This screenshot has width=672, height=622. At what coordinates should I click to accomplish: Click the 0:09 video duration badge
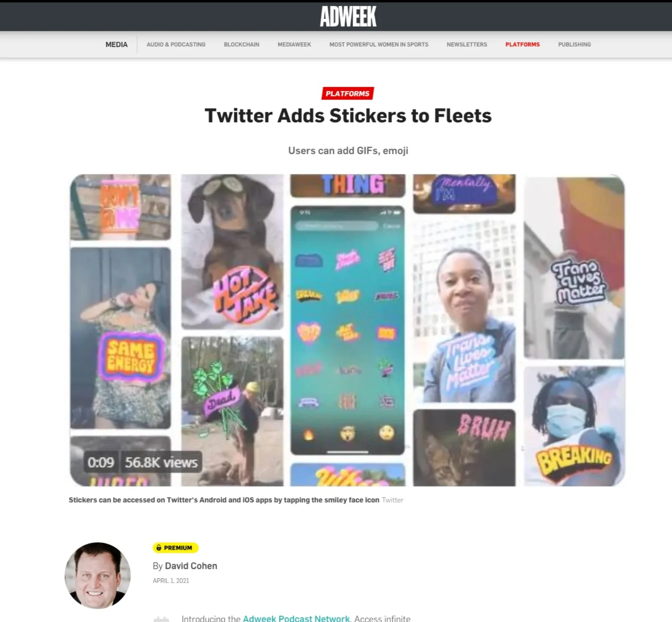click(x=101, y=462)
